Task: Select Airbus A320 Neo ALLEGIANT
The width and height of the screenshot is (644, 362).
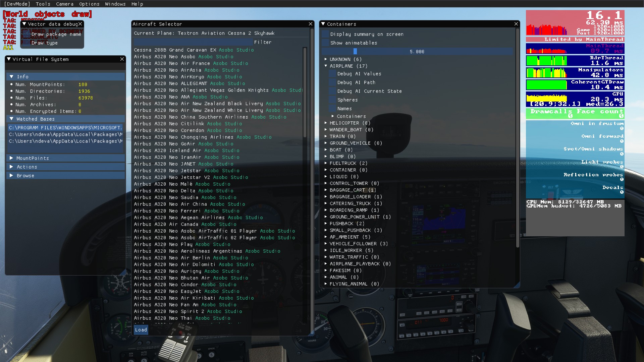Action: tap(190, 83)
